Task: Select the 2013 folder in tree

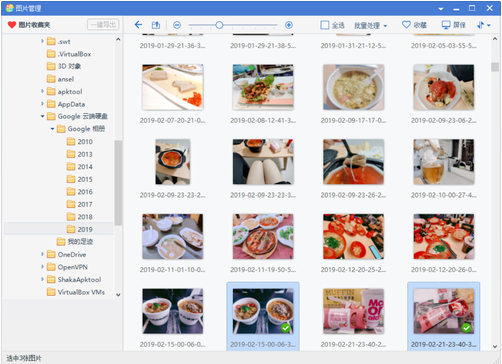Action: click(80, 154)
